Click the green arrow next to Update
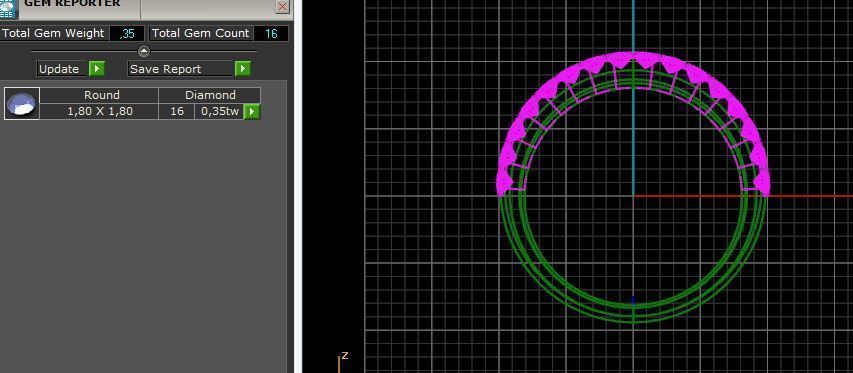Image resolution: width=853 pixels, height=373 pixels. coord(97,69)
